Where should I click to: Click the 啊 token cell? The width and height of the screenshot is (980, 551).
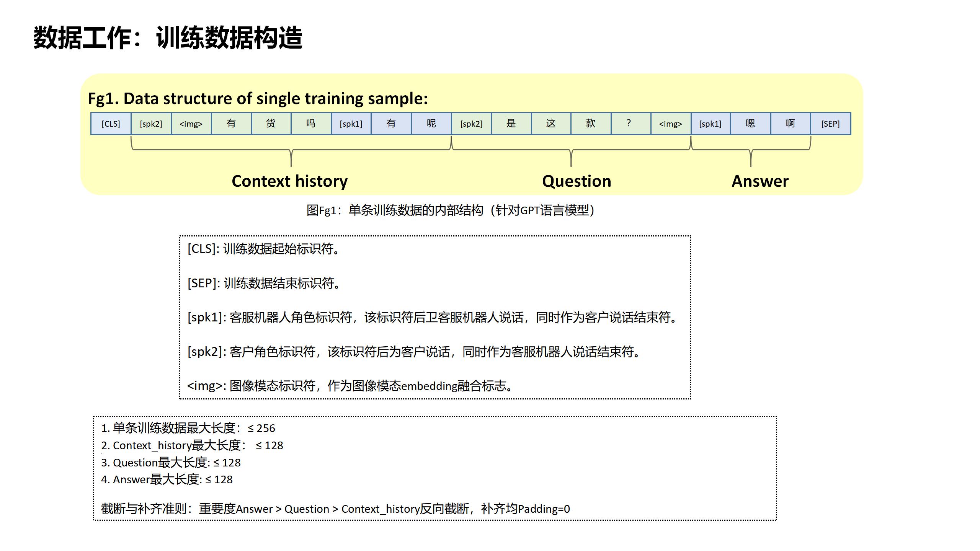pyautogui.click(x=790, y=124)
